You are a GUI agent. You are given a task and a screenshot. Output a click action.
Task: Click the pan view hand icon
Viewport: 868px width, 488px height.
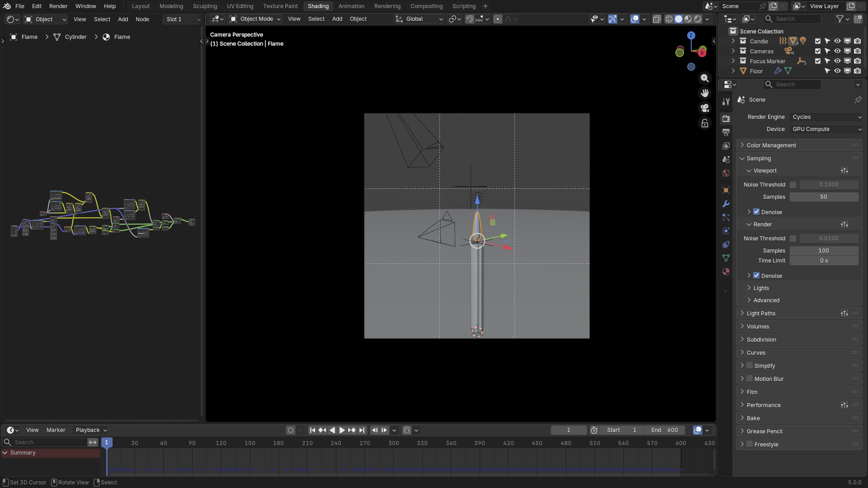pyautogui.click(x=705, y=93)
